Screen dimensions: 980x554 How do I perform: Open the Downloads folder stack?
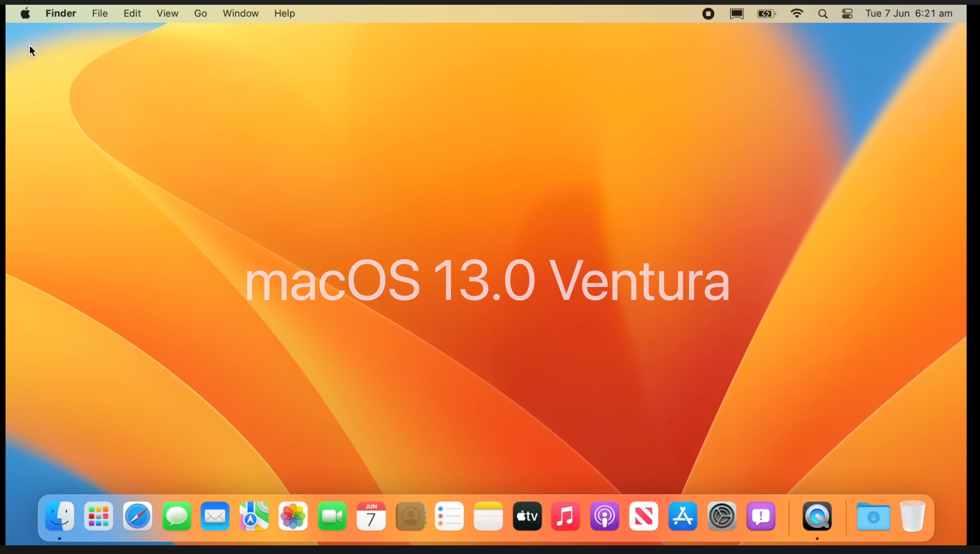873,516
